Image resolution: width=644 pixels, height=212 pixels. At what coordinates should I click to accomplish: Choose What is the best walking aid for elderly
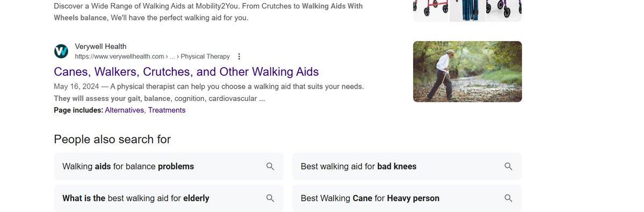169,199
